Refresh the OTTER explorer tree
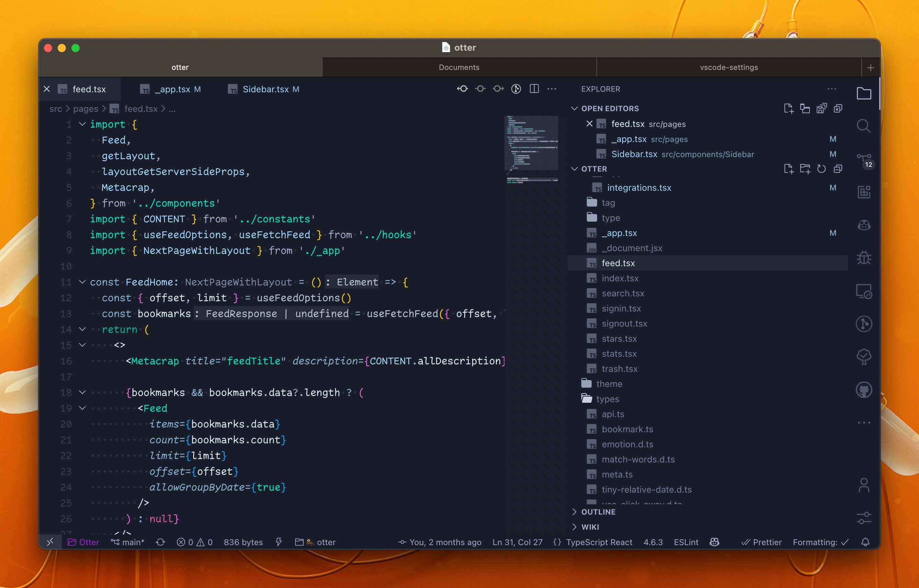This screenshot has width=919, height=588. click(x=821, y=169)
